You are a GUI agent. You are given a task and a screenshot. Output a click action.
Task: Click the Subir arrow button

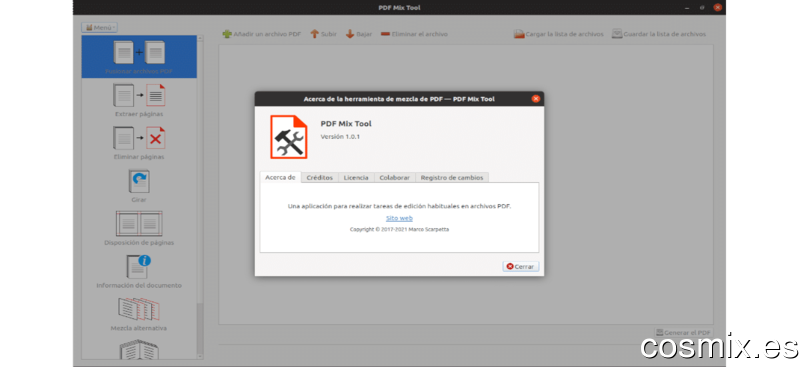click(323, 34)
